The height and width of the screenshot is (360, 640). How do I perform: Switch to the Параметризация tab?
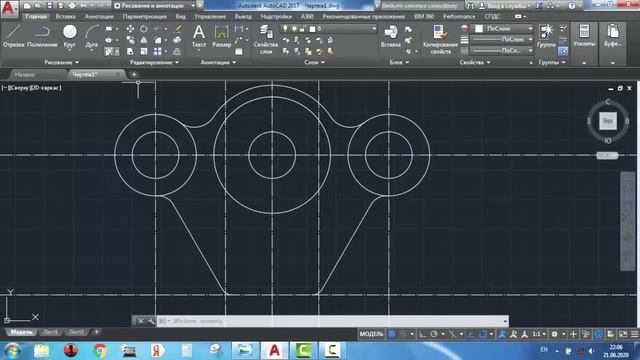pyautogui.click(x=144, y=17)
